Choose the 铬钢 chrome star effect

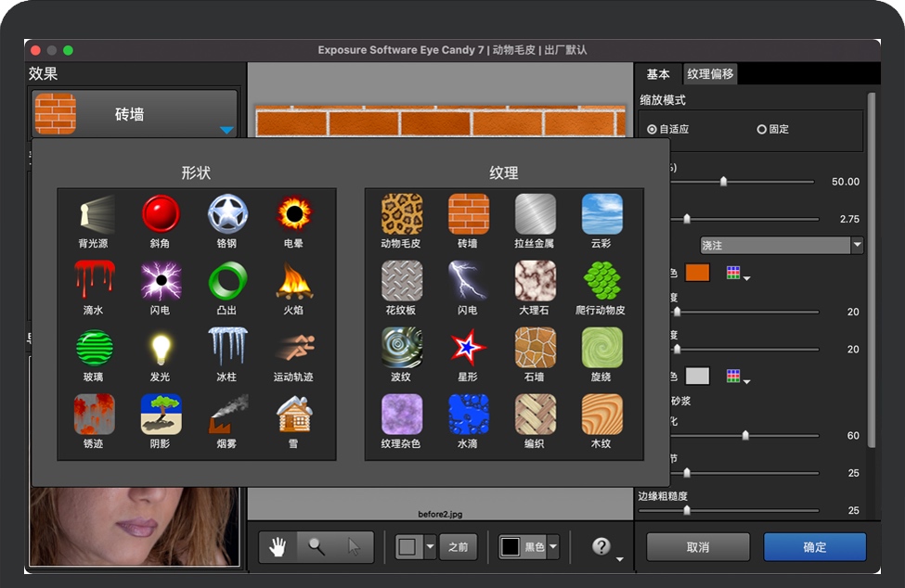coord(227,214)
